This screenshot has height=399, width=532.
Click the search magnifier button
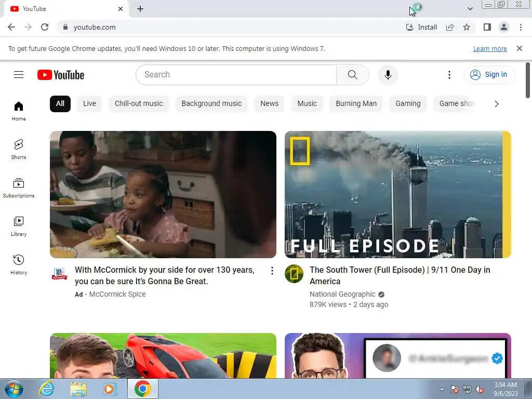[353, 75]
